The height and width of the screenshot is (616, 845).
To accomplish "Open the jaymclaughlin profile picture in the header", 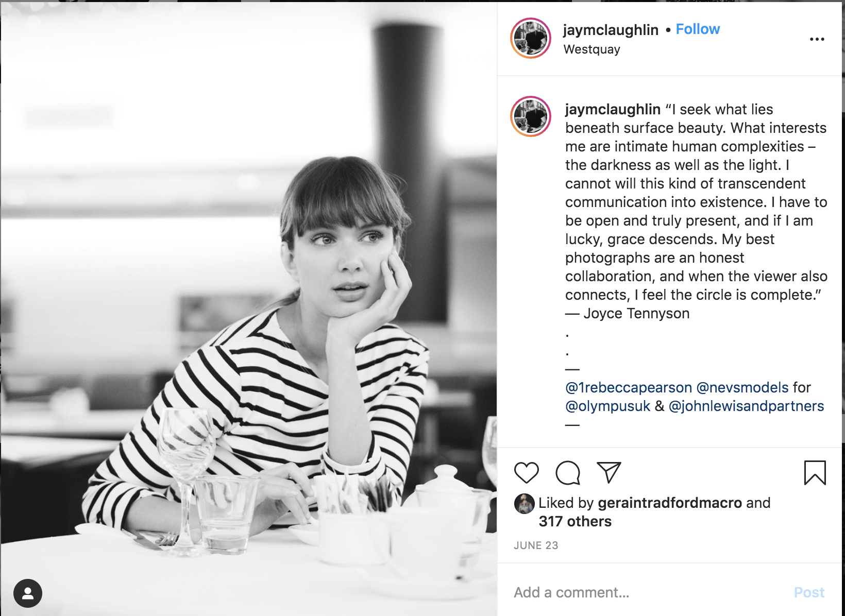I will [x=531, y=38].
